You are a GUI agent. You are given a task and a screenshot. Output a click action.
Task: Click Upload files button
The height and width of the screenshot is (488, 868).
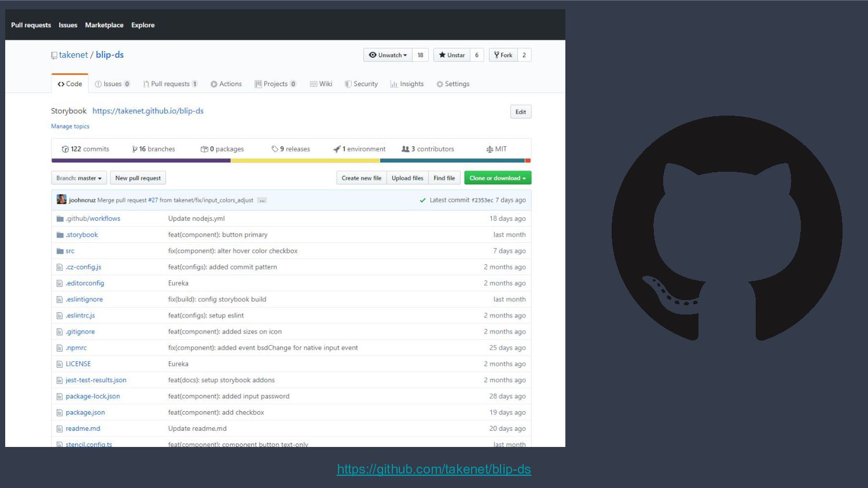click(407, 178)
